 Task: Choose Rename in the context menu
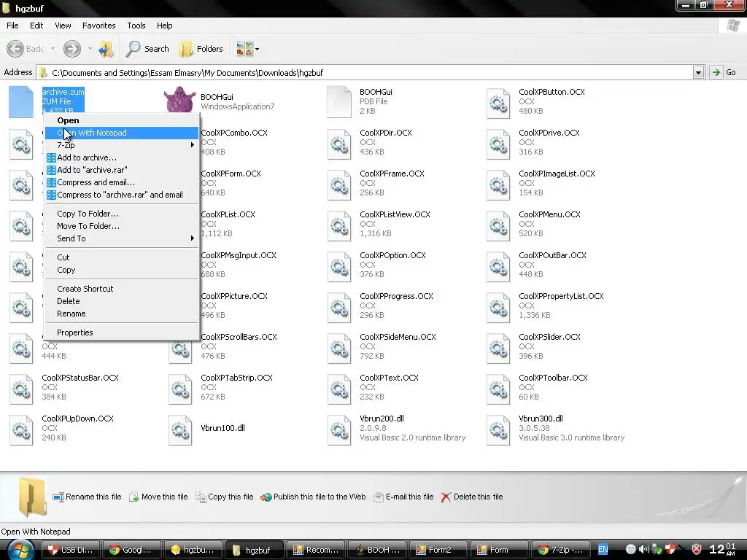122,314
